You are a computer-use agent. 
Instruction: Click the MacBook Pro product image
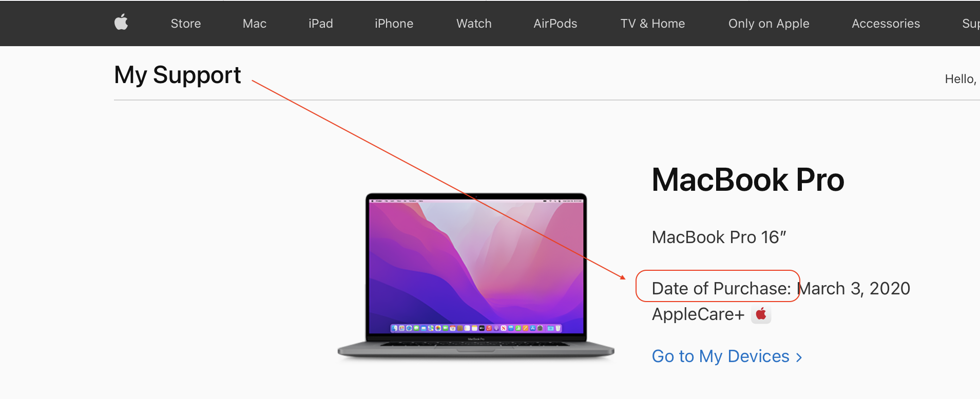[476, 275]
